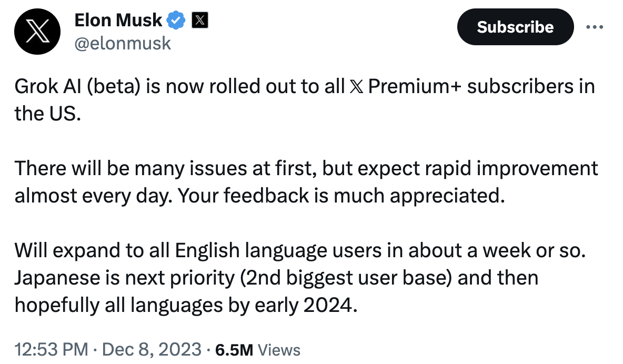Open the more-options dropdown on the tweet

click(x=595, y=27)
